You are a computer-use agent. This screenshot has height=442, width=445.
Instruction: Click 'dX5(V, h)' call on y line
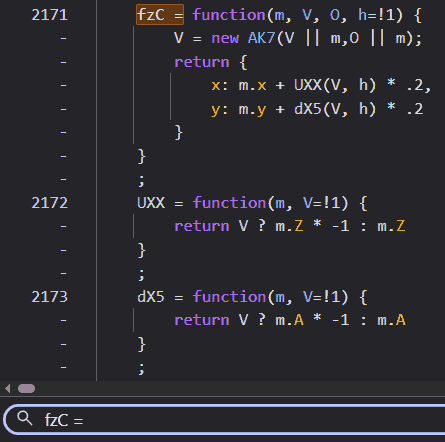coord(335,109)
